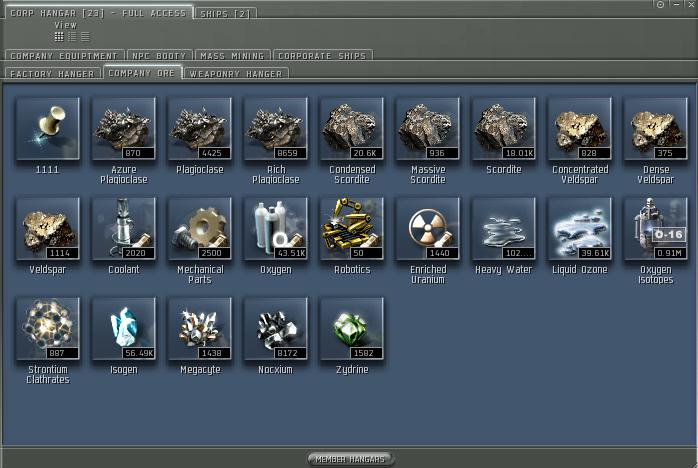
Task: Switch to the Weaponry Hanger tab
Action: tap(236, 73)
